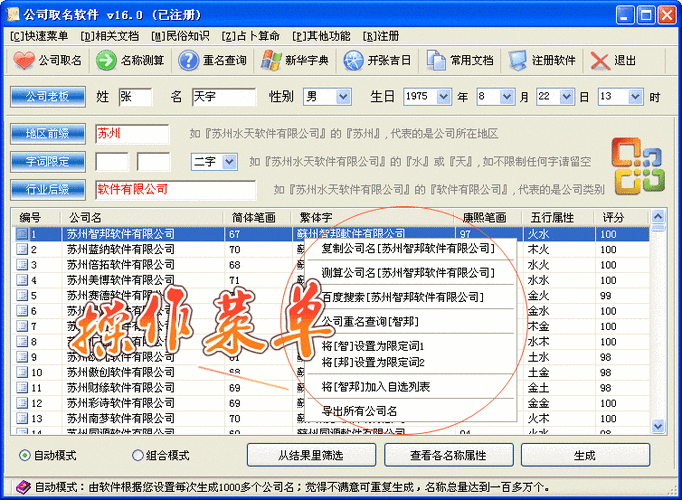Click the 字词限定 button
The image size is (682, 500).
click(48, 162)
